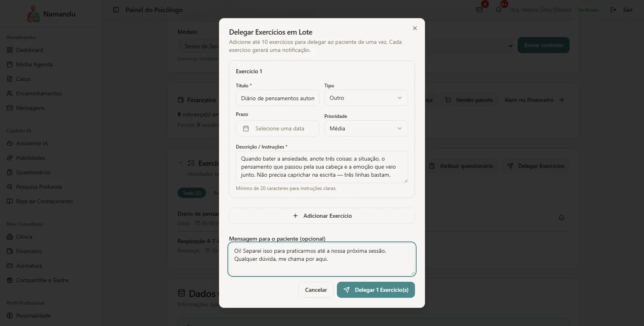Open the mail inbox icon in header
The width and height of the screenshot is (644, 326).
479,10
